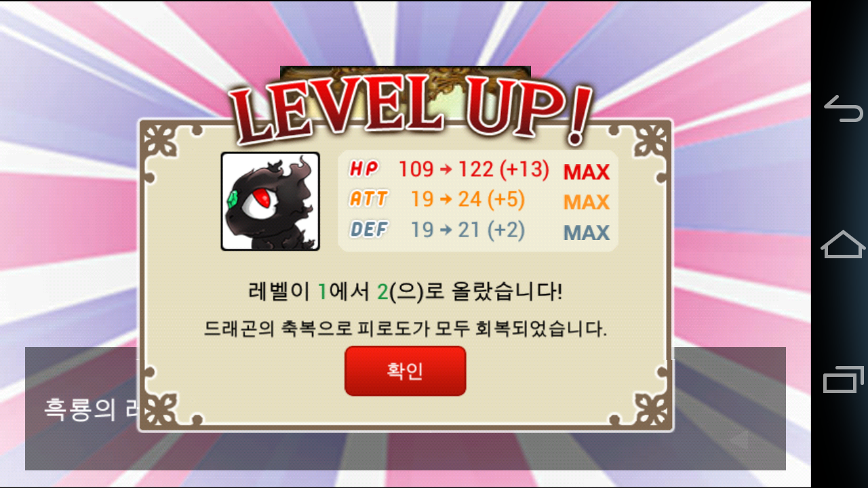Tap the Android back arrow icon
Image resolution: width=868 pixels, height=488 pixels.
click(844, 109)
